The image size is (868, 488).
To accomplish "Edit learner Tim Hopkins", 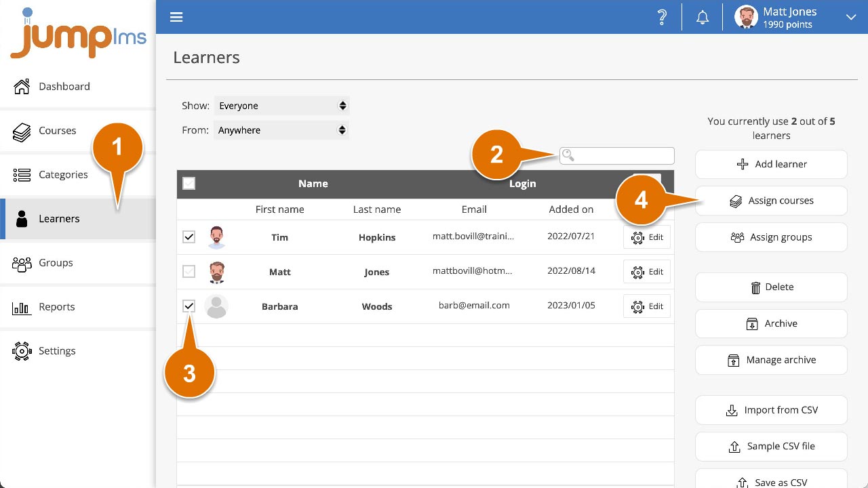I will (647, 237).
